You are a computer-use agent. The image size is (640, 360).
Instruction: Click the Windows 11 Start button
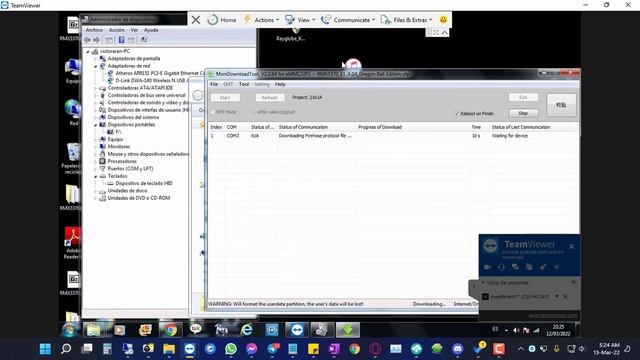[x=45, y=349]
